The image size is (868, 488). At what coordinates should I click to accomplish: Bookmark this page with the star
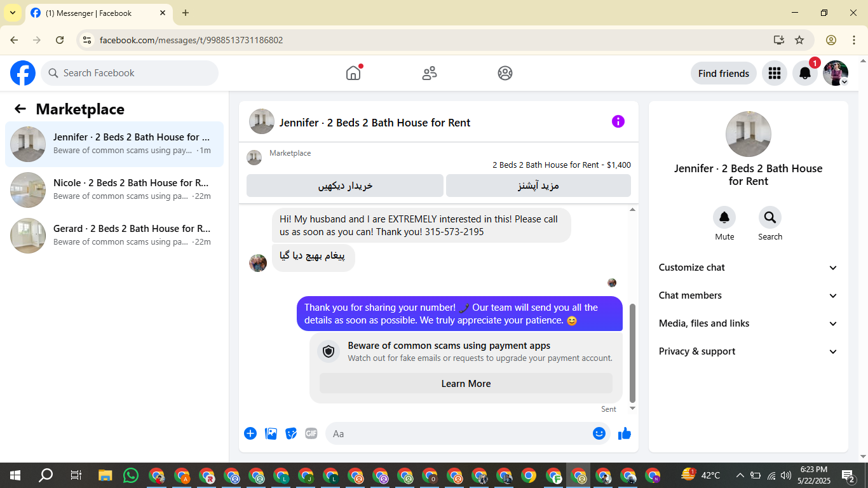799,40
